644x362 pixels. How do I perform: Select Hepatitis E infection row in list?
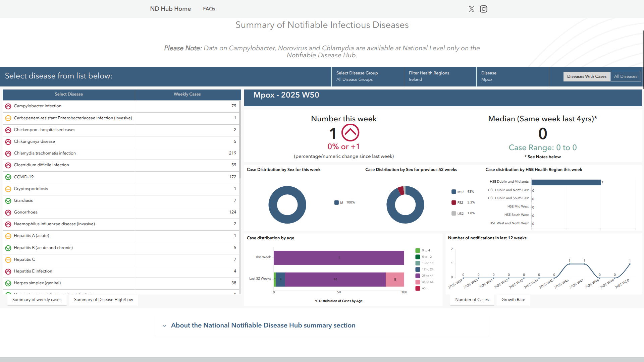tap(33, 271)
